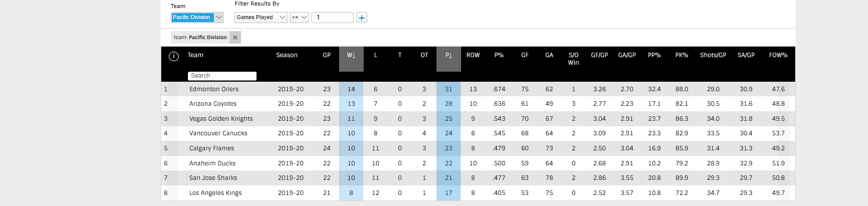Click the team Search box
The height and width of the screenshot is (206, 868).
click(222, 76)
